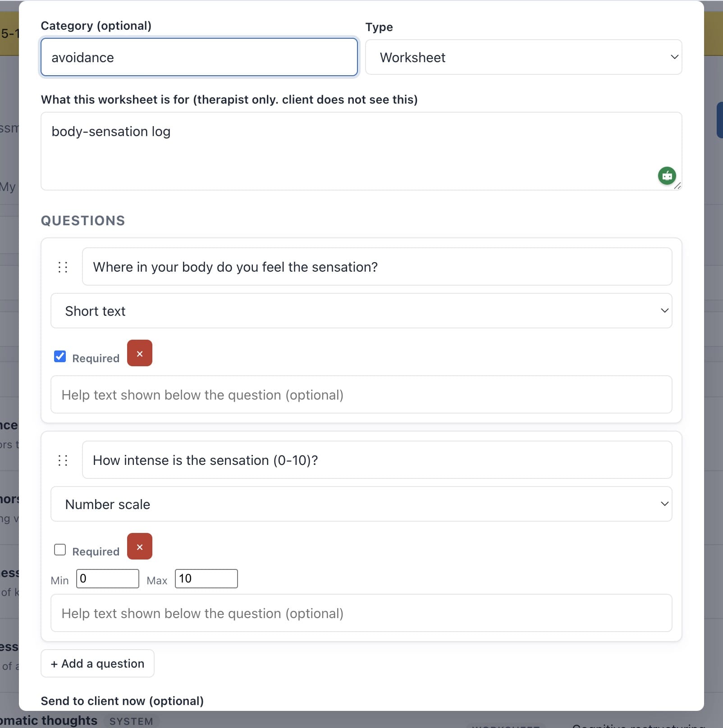Click the Min value field of the scale
The image size is (723, 728).
point(108,579)
